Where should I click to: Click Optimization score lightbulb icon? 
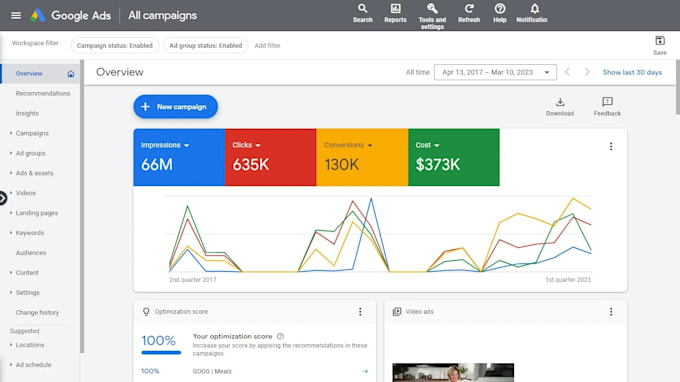[146, 312]
